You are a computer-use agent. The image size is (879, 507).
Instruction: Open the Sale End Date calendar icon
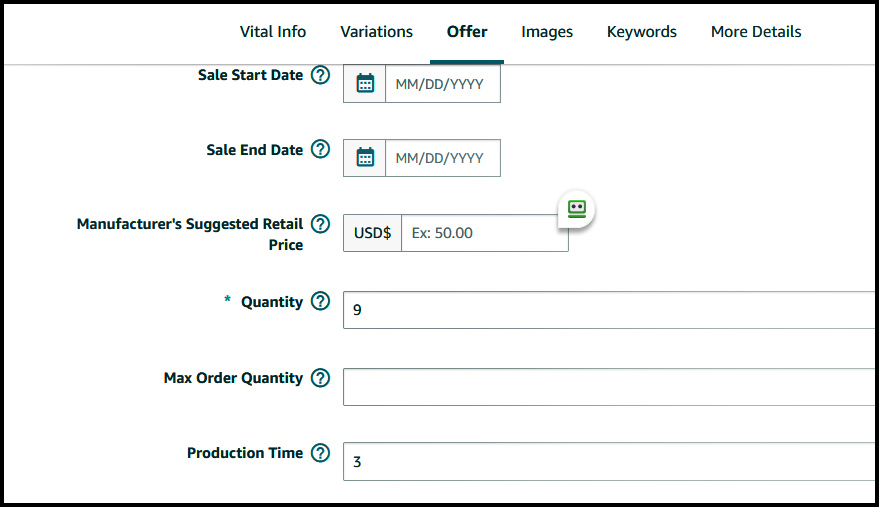[365, 158]
